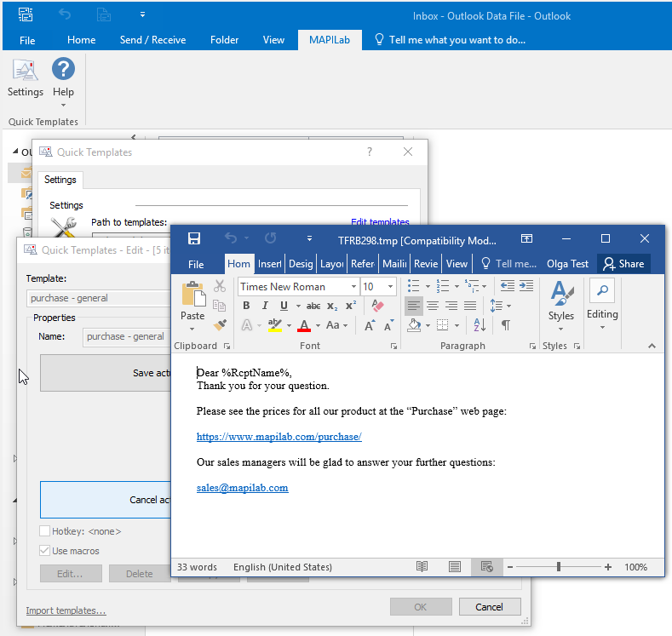The image size is (672, 636).
Task: Open the Underline style dropdown arrow
Action: click(298, 307)
